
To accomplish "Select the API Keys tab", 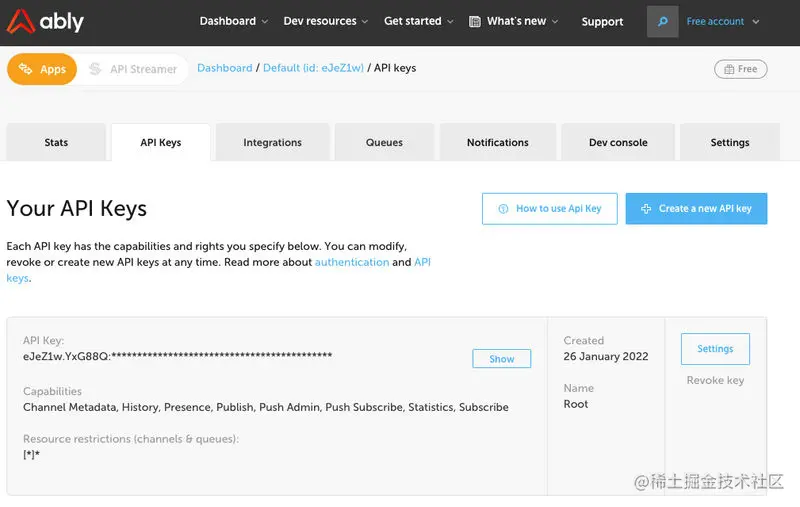I will pyautogui.click(x=161, y=142).
